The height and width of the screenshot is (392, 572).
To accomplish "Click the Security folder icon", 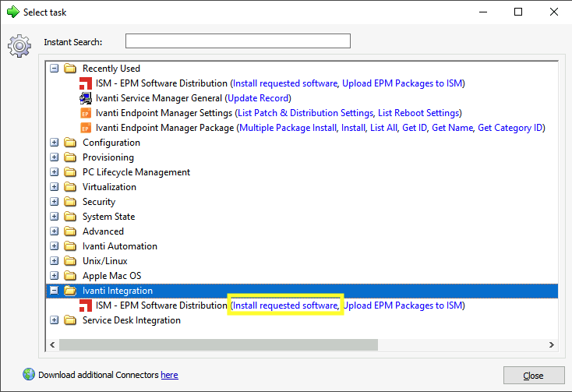I will pyautogui.click(x=70, y=202).
